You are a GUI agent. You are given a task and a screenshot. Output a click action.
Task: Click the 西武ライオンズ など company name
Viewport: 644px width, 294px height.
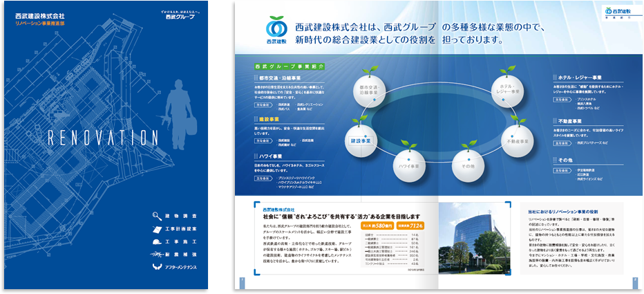(589, 179)
